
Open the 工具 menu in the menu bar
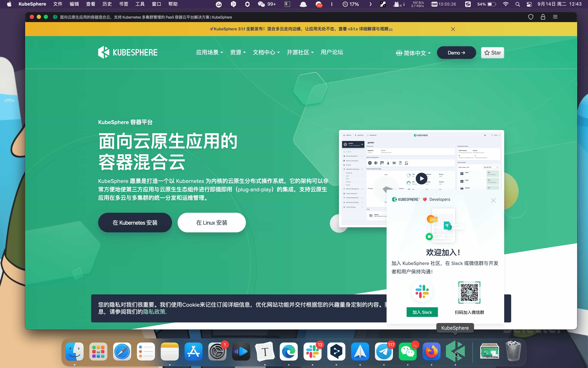point(140,4)
